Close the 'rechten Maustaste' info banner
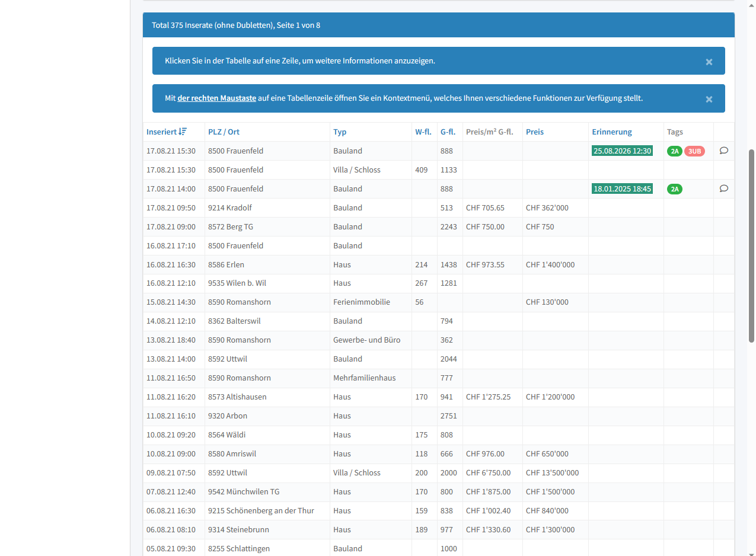 pos(709,99)
